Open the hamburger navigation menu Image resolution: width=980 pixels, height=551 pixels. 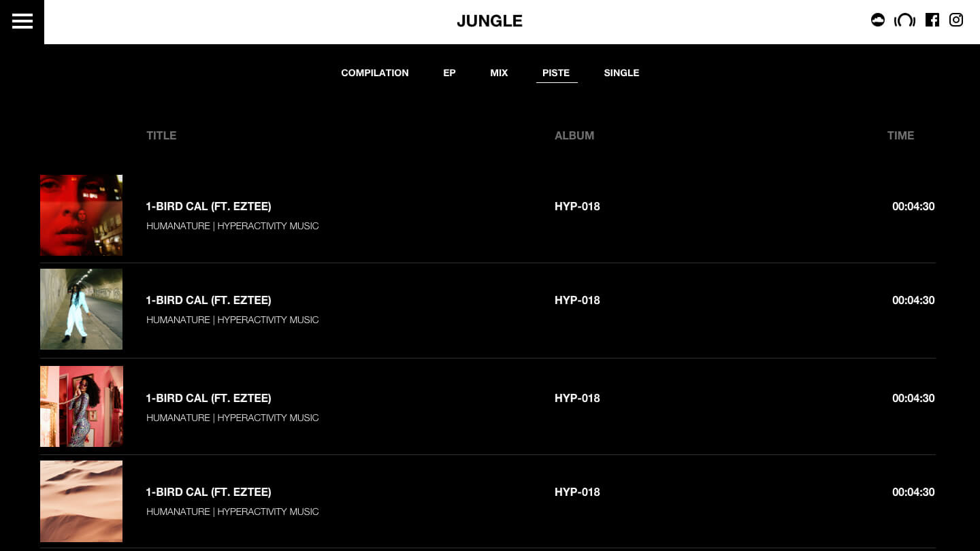tap(22, 21)
